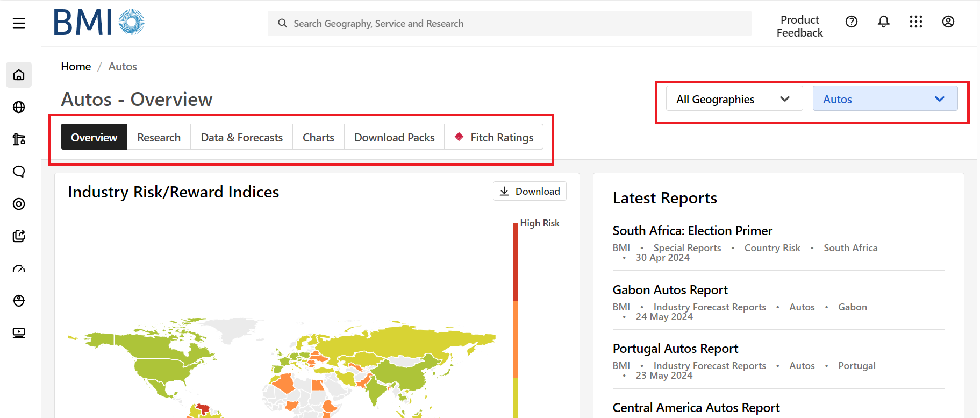980x418 pixels.
Task: Switch to the Research tab
Action: [159, 137]
